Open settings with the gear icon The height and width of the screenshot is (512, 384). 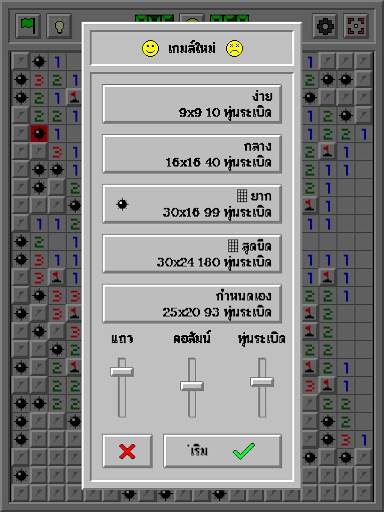pyautogui.click(x=325, y=26)
